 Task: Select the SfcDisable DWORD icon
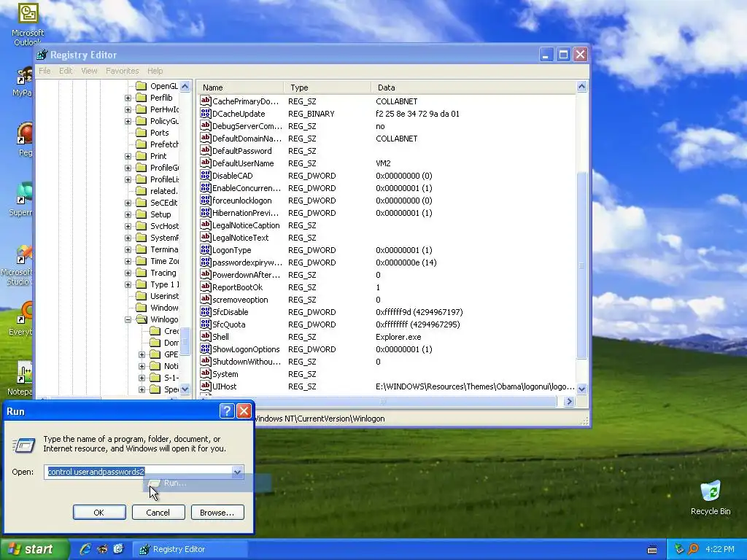point(205,311)
